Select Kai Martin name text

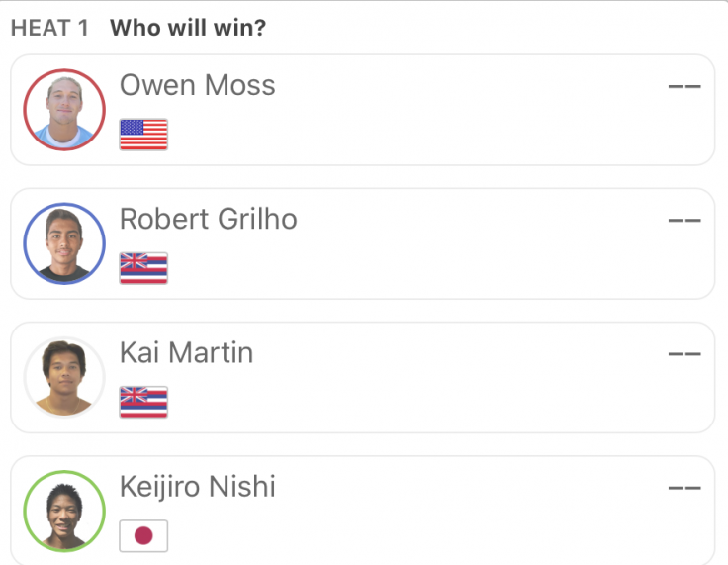[187, 352]
